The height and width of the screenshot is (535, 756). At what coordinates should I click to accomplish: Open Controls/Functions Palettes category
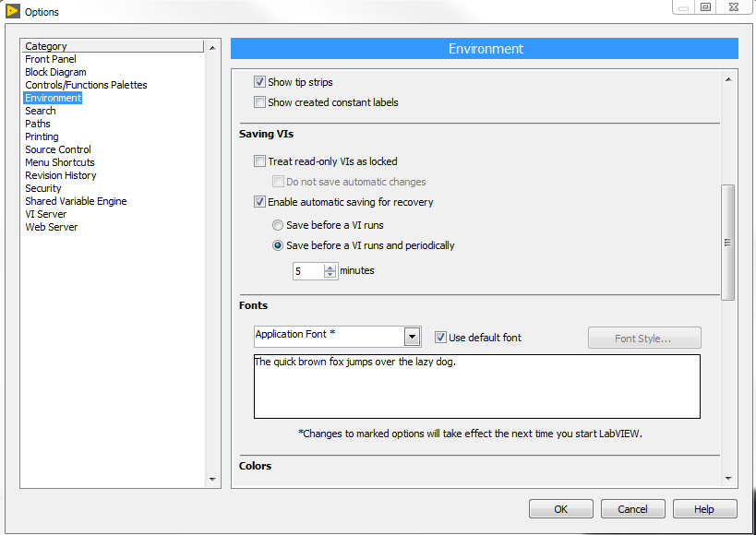pos(86,85)
